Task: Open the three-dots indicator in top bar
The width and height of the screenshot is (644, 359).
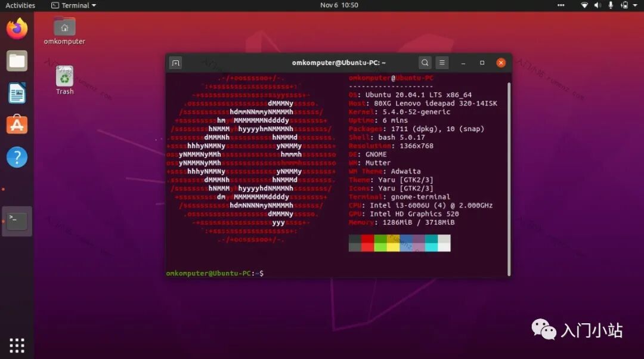Action: tap(561, 5)
